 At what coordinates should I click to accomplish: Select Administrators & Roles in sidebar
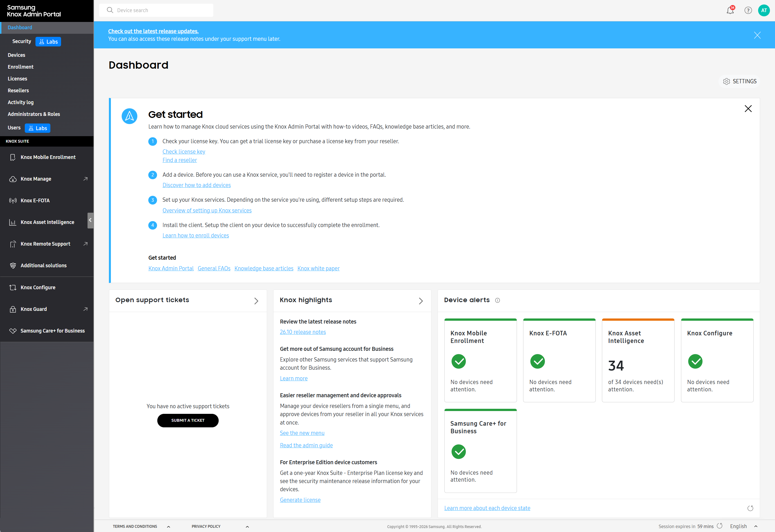tap(34, 114)
